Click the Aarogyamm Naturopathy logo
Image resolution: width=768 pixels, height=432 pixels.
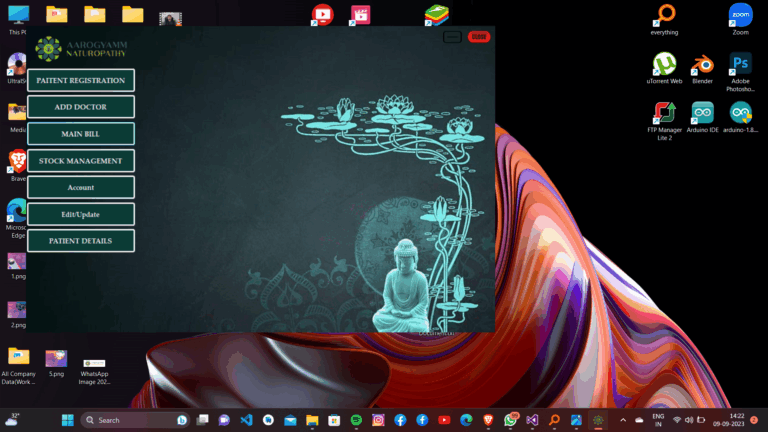click(x=48, y=48)
